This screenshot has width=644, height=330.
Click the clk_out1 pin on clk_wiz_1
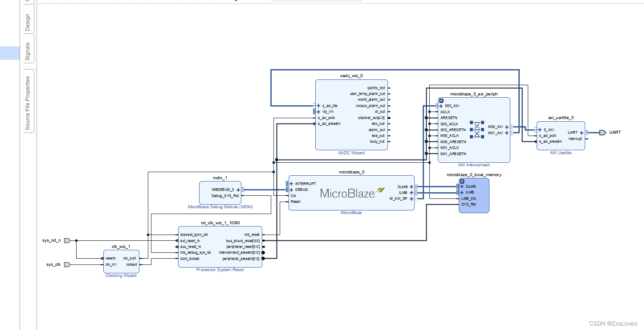(130, 258)
